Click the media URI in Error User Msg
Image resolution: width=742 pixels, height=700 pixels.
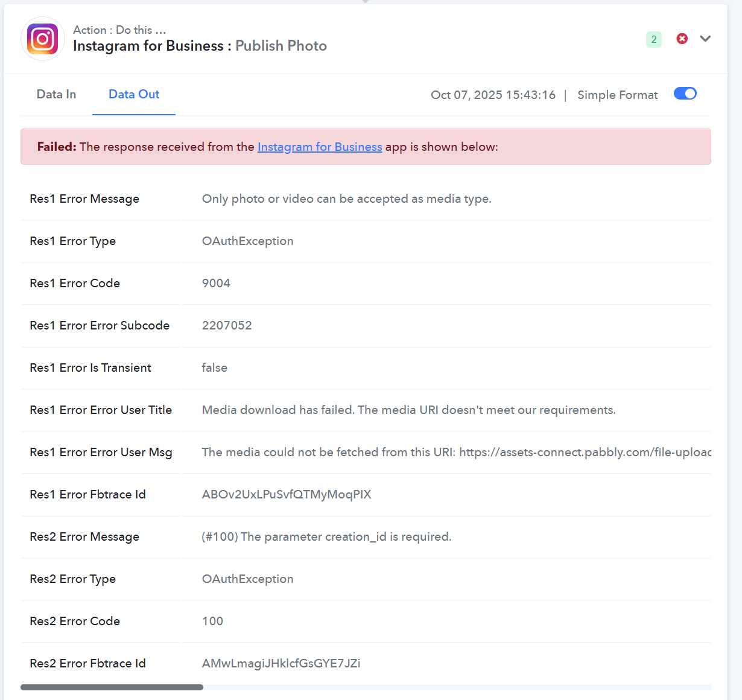(x=584, y=452)
